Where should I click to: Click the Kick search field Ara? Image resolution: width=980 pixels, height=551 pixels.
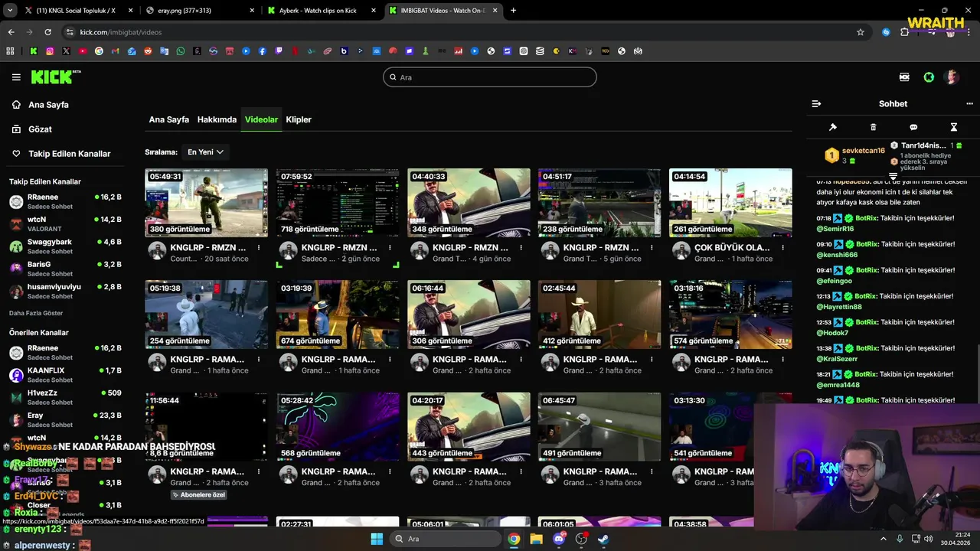[x=490, y=77]
